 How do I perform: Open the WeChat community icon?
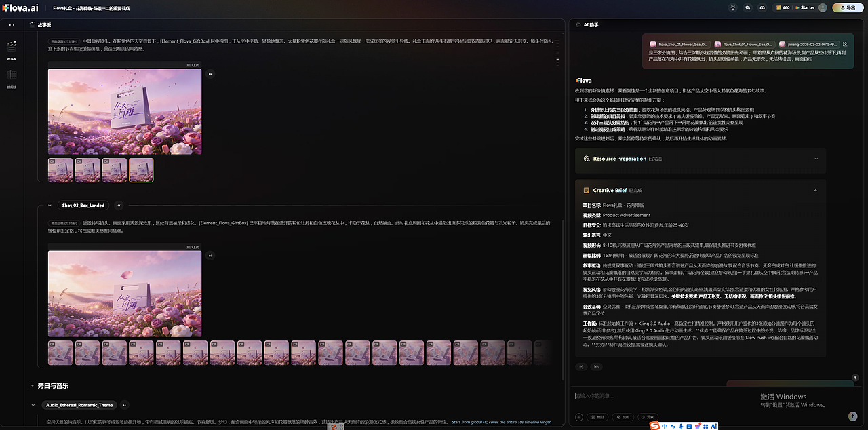pyautogui.click(x=748, y=7)
